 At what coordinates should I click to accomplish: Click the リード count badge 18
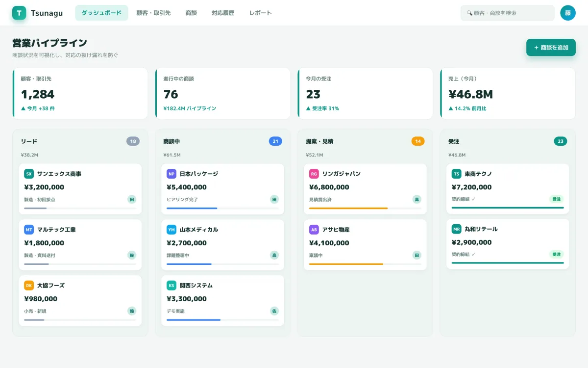point(133,141)
